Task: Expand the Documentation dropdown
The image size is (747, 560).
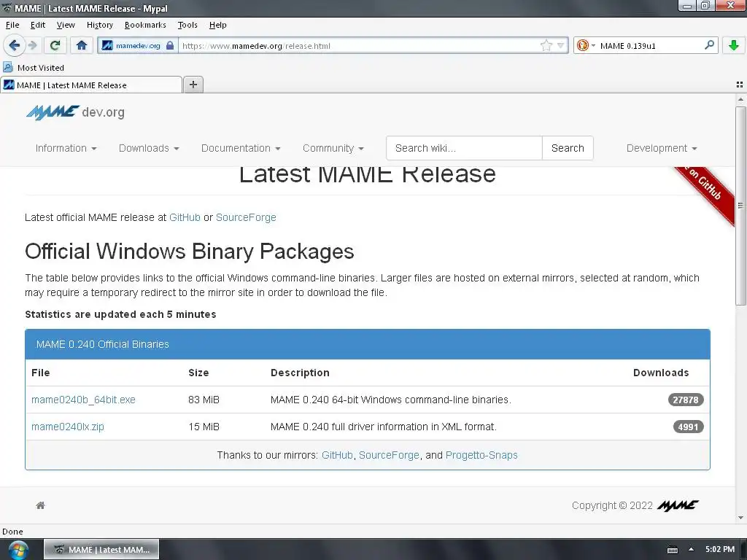Action: pos(241,148)
